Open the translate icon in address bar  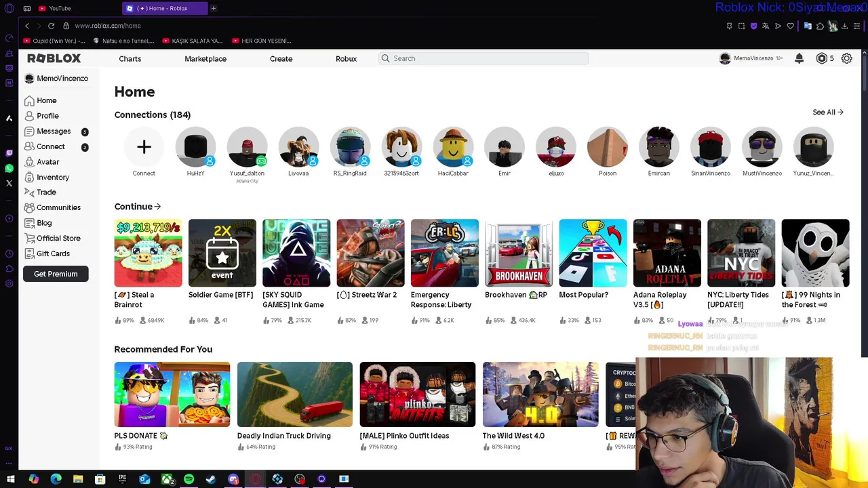(x=766, y=26)
